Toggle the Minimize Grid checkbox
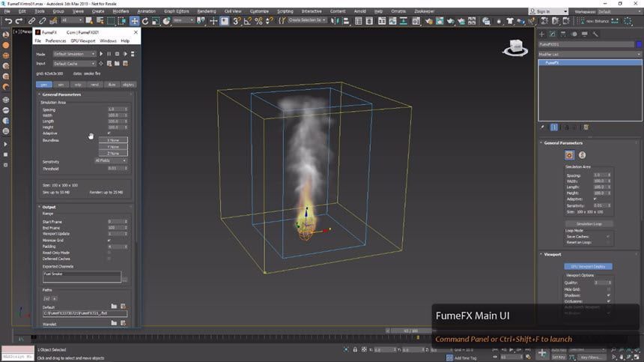Viewport: 644px width, 362px height. point(109,240)
